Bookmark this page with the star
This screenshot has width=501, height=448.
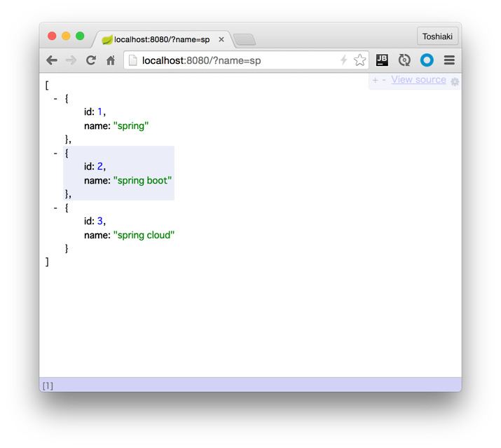click(359, 60)
